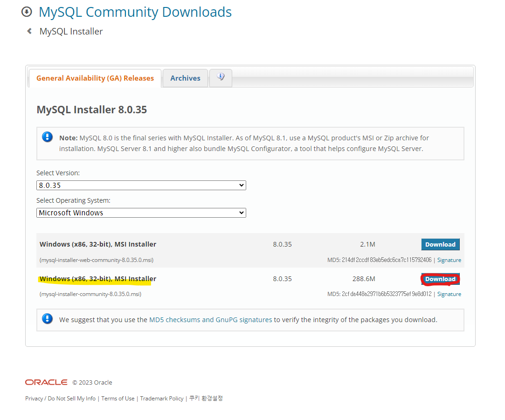Download the 288.6M community installer

pos(440,279)
